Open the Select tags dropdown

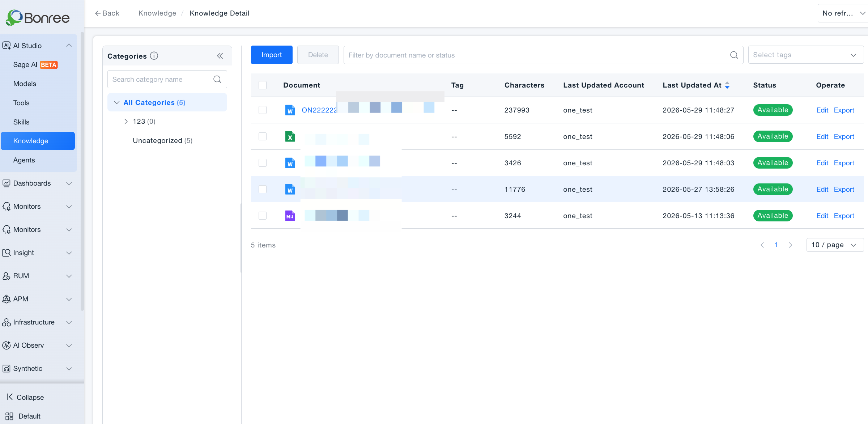click(806, 55)
